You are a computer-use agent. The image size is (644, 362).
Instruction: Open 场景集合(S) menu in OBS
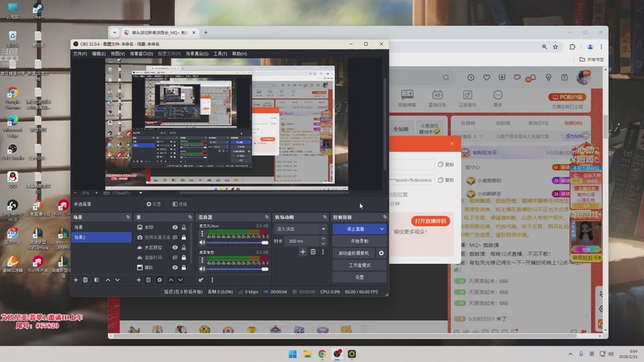(196, 54)
